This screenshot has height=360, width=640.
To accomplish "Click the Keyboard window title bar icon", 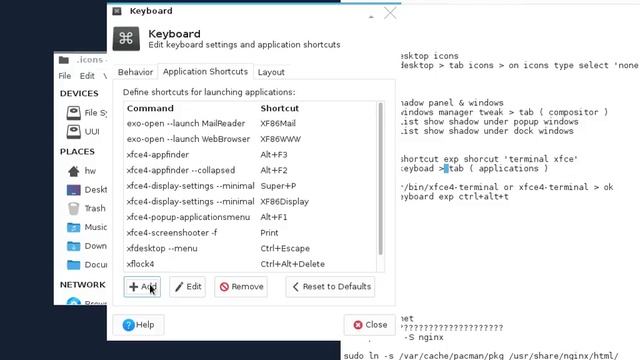I will click(117, 11).
